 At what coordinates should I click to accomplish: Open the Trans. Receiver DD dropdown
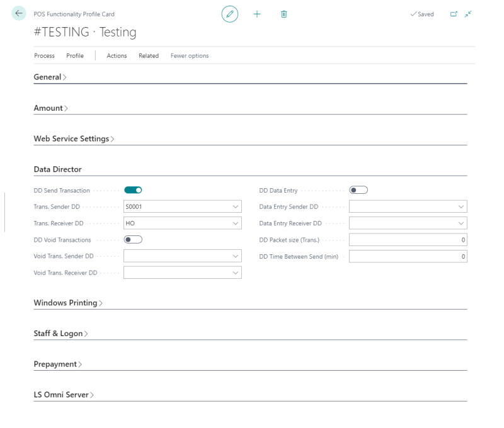pos(236,223)
